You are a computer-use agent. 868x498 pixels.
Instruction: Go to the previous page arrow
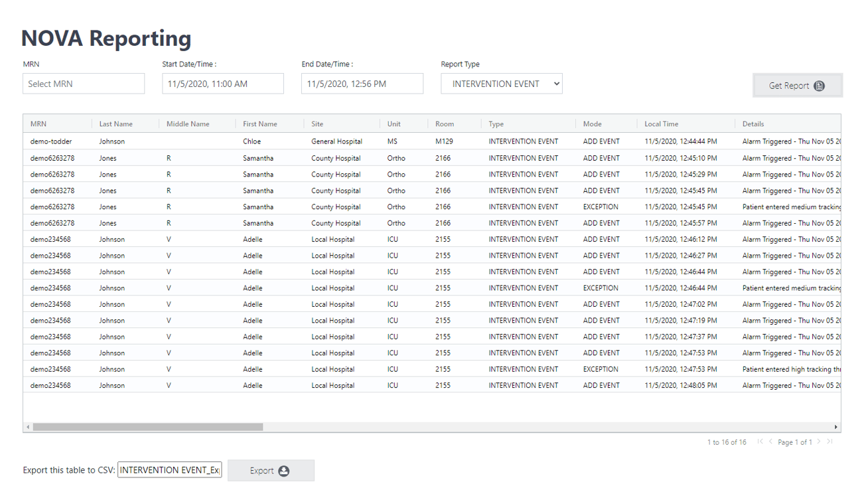pos(770,442)
